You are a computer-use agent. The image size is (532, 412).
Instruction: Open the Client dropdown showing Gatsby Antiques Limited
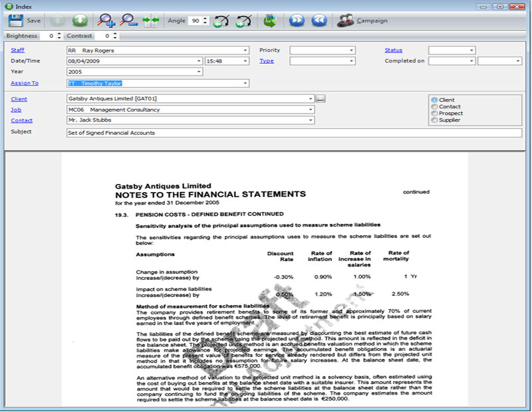point(311,99)
